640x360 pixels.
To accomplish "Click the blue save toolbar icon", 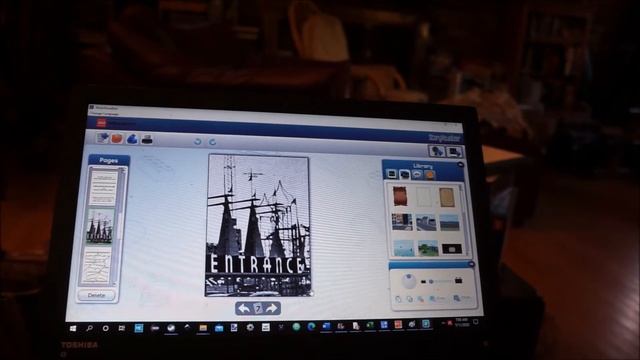I will coord(132,139).
